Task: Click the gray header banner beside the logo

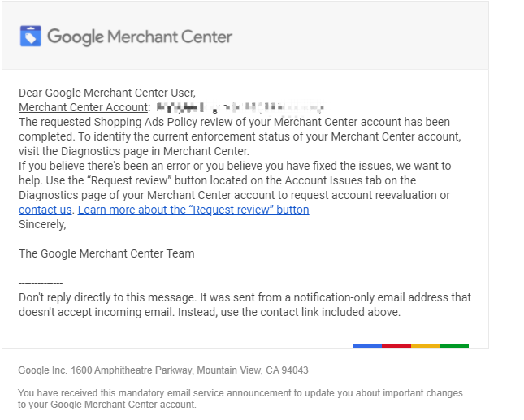Action: click(x=357, y=37)
